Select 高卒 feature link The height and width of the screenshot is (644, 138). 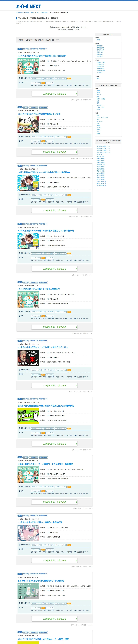coord(98,115)
